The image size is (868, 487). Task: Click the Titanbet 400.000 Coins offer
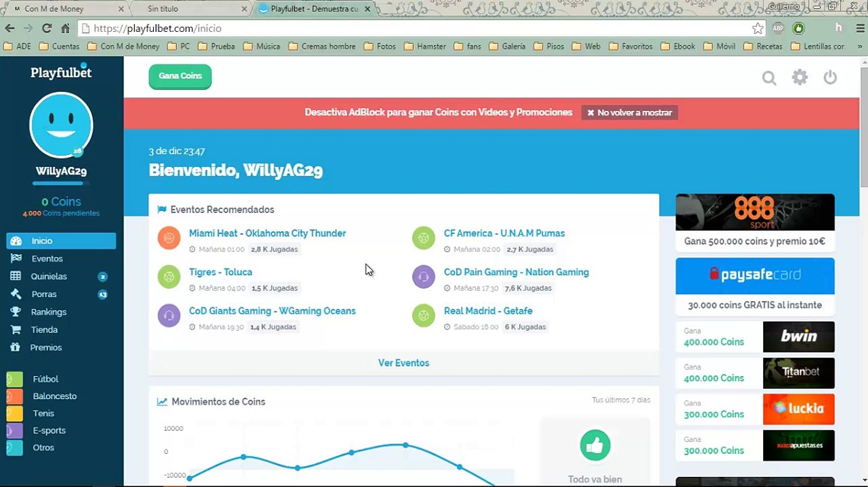[x=755, y=373]
